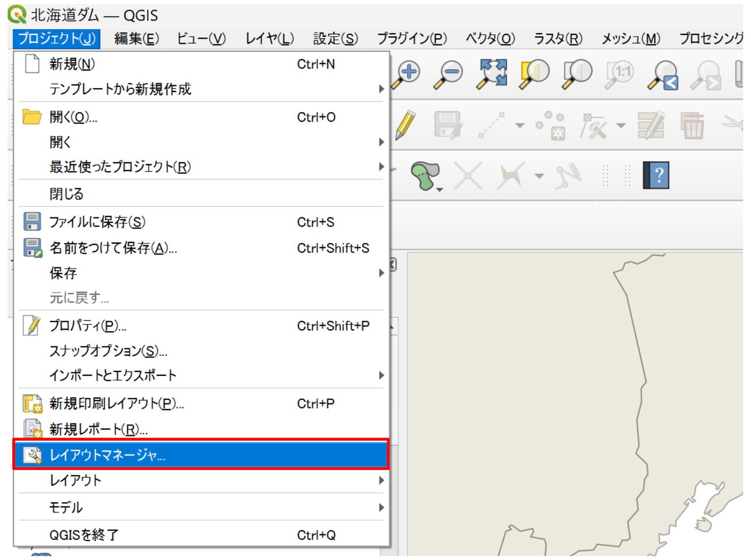
Task: Expand 最近使ったプロジェクト submenu
Action: point(201,166)
